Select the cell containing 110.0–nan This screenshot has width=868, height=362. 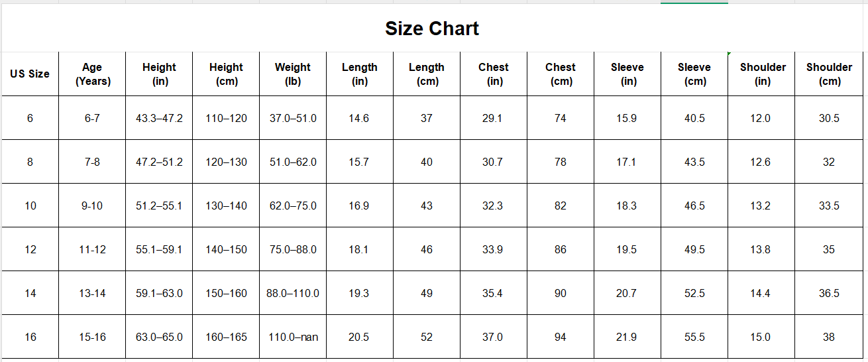293,337
